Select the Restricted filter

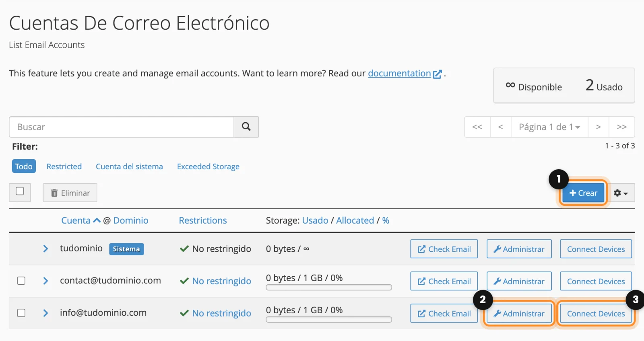coord(64,166)
